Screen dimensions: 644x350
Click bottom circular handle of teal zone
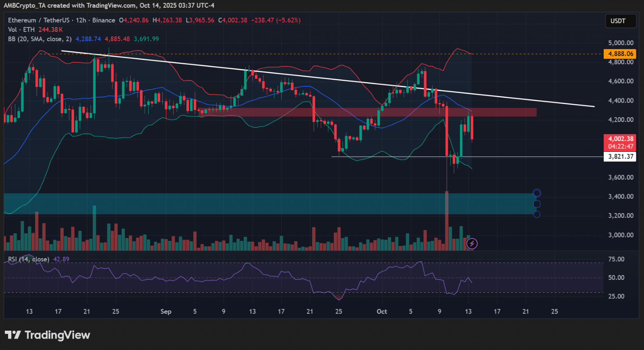(536, 214)
